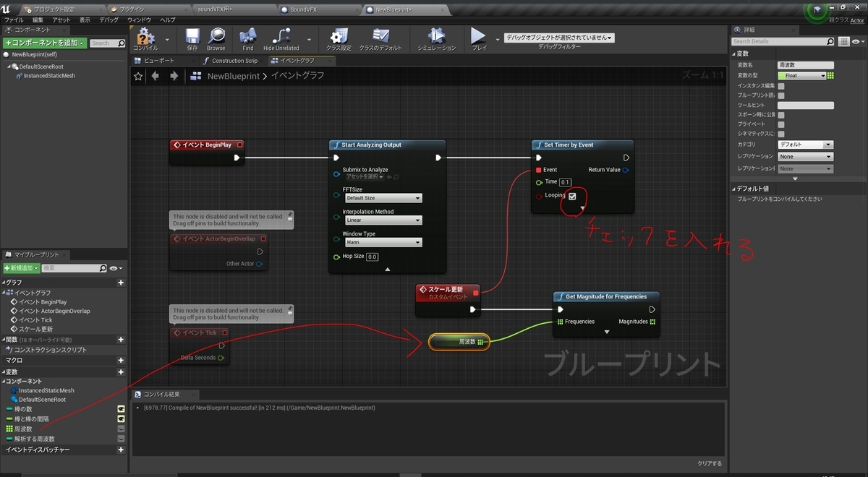Open レプリケーション None dropdown
Image resolution: width=868 pixels, height=477 pixels.
(x=805, y=156)
